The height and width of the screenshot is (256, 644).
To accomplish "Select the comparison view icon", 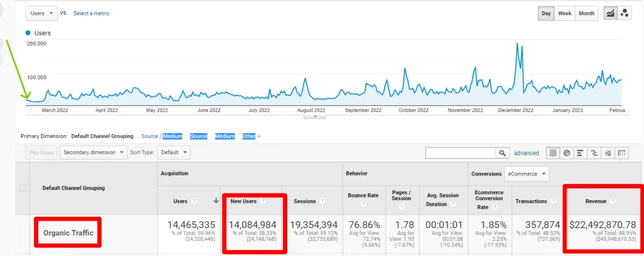I will [594, 153].
